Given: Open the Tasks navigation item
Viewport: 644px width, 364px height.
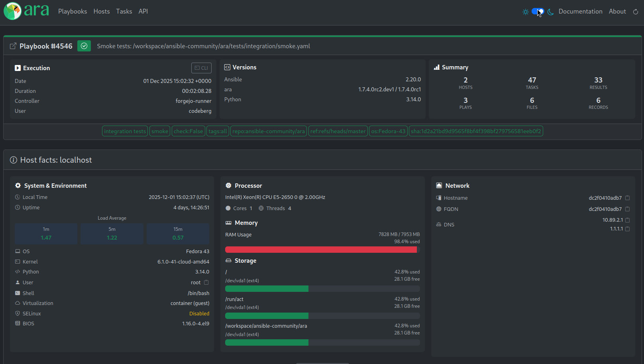Looking at the screenshot, I should point(124,11).
